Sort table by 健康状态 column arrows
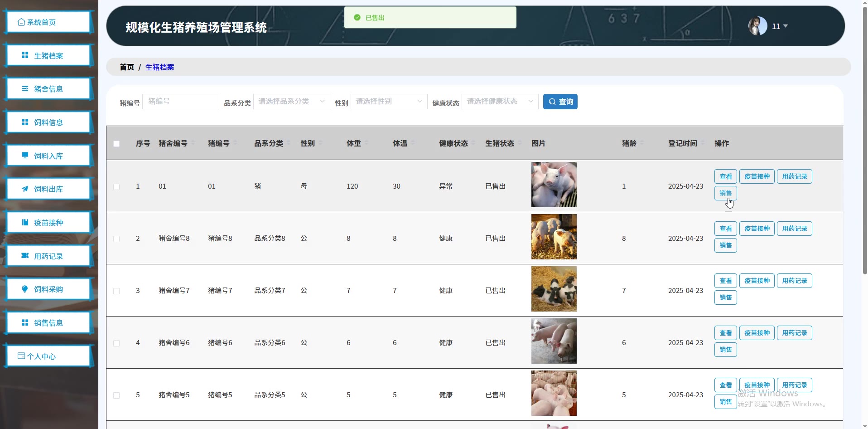The height and width of the screenshot is (429, 868). [473, 143]
